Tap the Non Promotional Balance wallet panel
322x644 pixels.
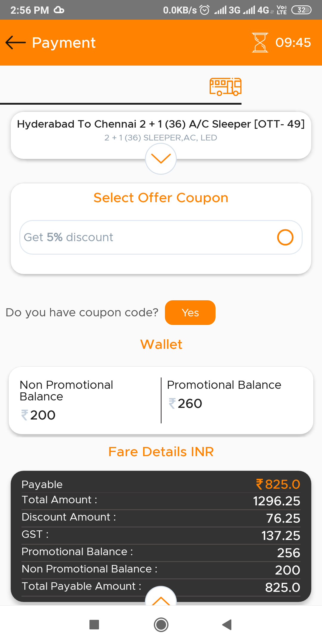point(85,400)
